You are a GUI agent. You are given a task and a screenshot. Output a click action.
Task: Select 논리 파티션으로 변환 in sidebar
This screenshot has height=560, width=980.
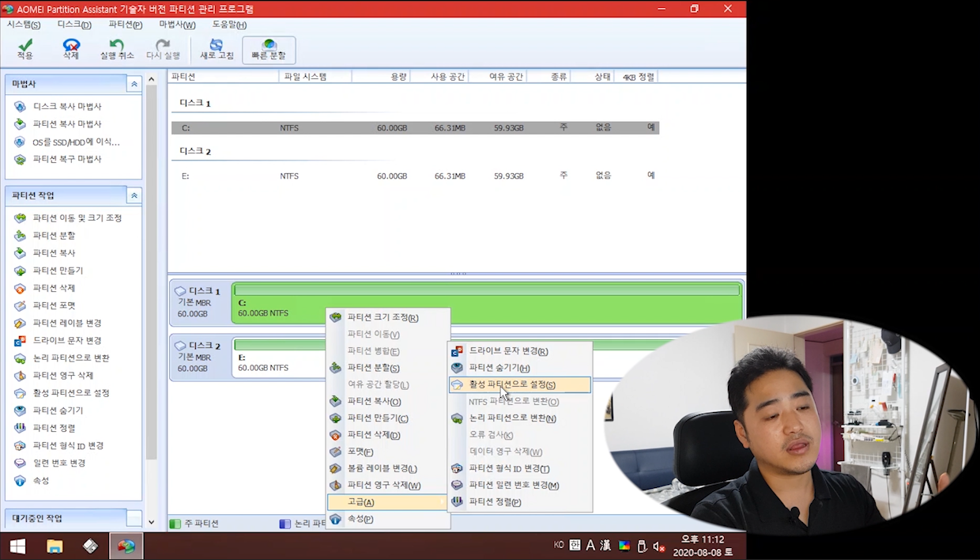(x=62, y=358)
